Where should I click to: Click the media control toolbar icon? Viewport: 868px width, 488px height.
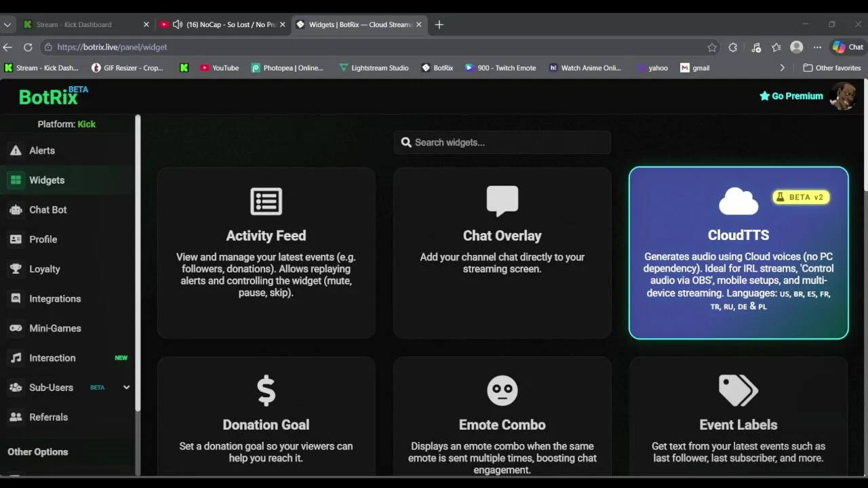756,47
